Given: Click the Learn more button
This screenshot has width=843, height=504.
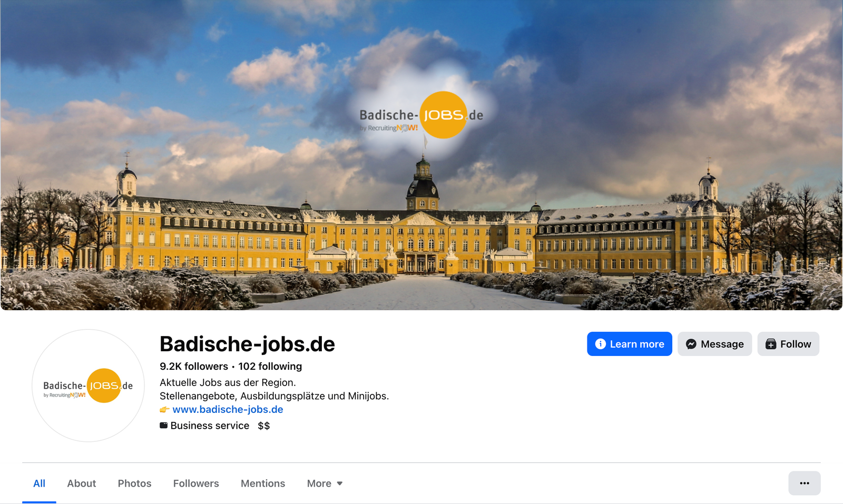Looking at the screenshot, I should point(630,344).
